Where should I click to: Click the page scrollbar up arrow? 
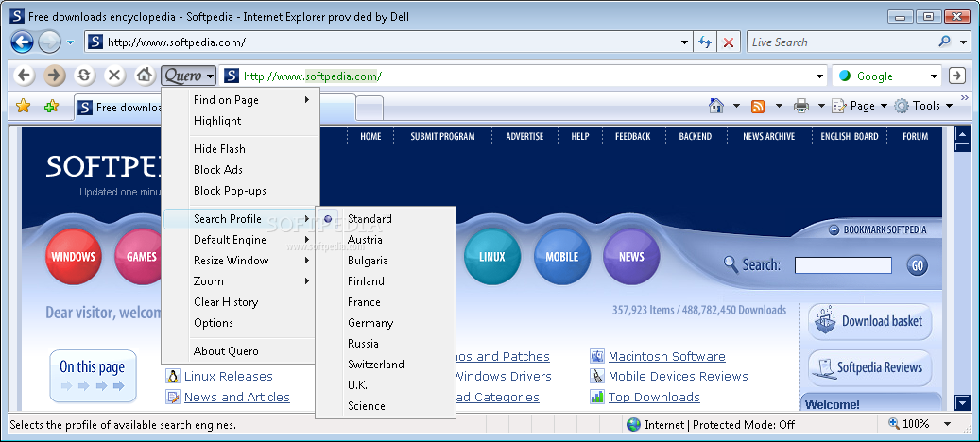[962, 133]
